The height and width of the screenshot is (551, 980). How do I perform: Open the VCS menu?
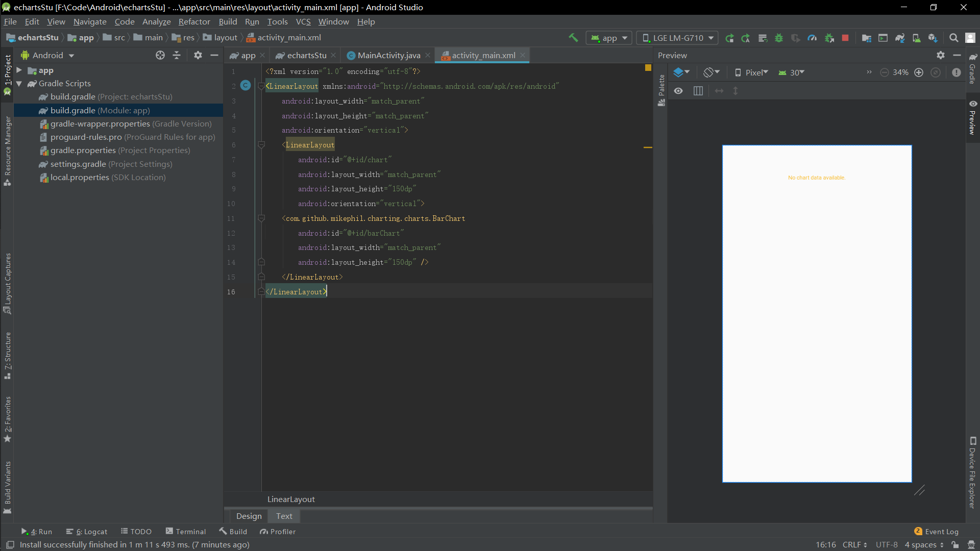pos(303,21)
